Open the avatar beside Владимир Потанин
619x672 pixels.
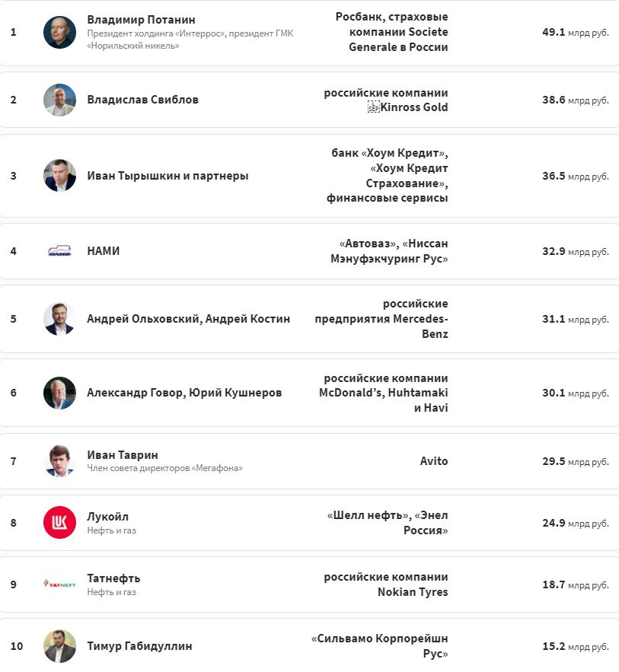coord(59,32)
